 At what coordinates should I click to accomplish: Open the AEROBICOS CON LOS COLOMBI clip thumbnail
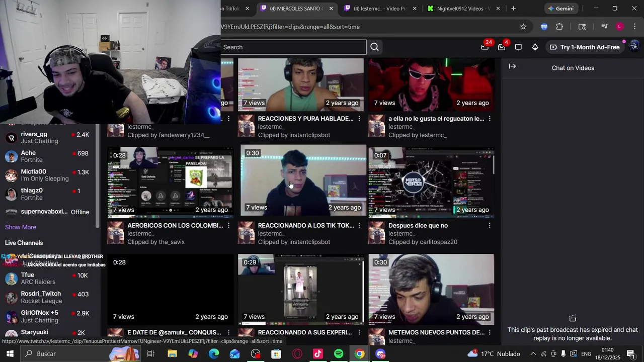[170, 183]
